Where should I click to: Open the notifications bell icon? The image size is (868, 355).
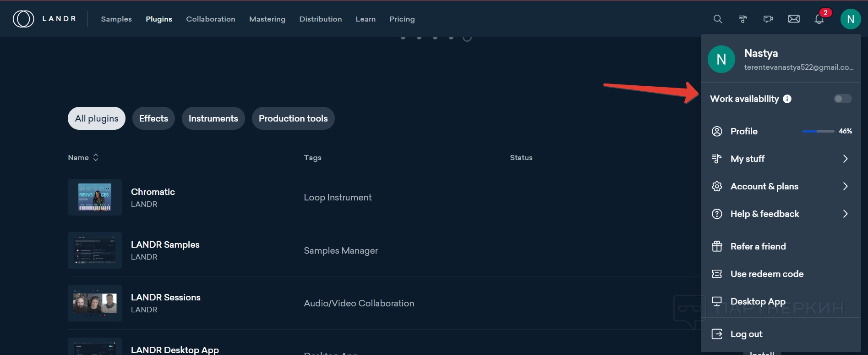pos(819,19)
